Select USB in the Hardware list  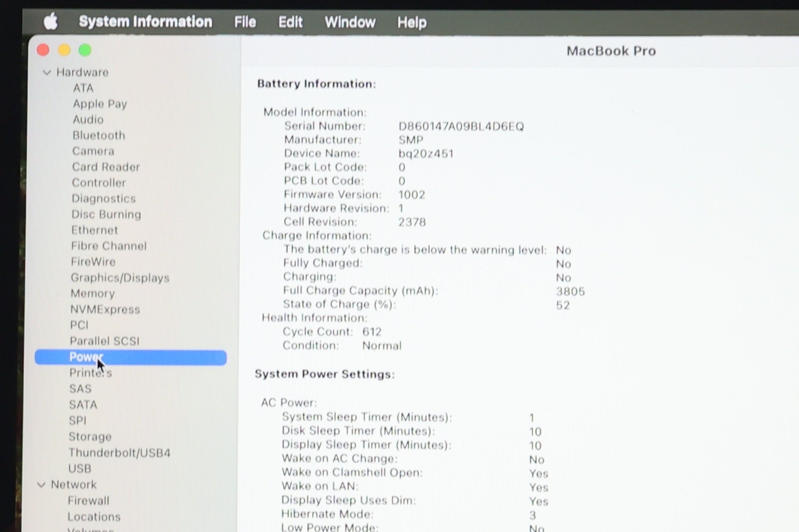pyautogui.click(x=80, y=469)
